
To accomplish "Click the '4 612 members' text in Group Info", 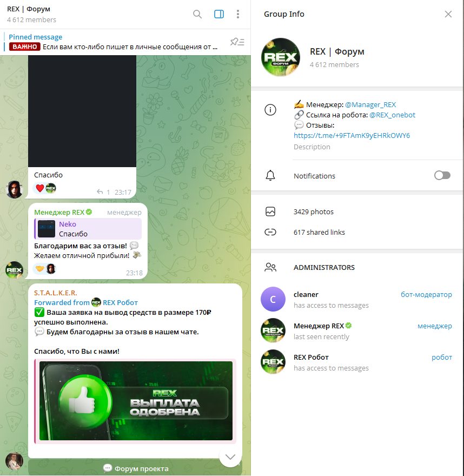I will click(x=334, y=65).
